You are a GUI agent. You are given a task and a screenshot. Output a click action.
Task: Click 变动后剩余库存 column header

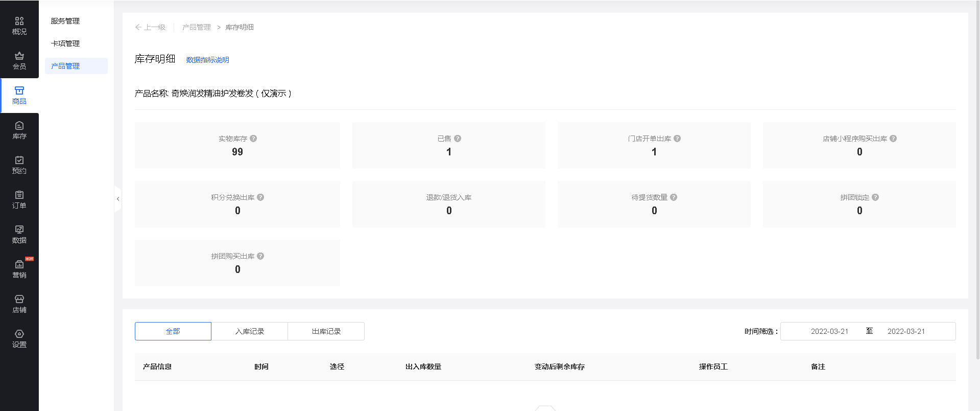560,367
